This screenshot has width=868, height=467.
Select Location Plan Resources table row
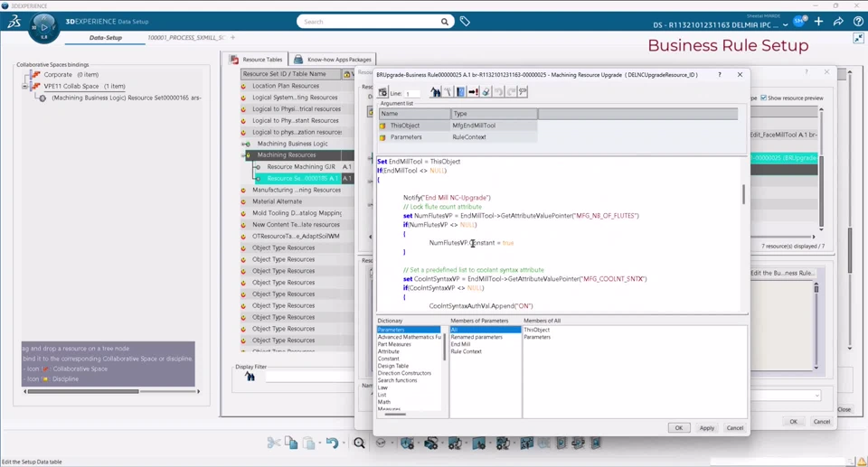(286, 86)
